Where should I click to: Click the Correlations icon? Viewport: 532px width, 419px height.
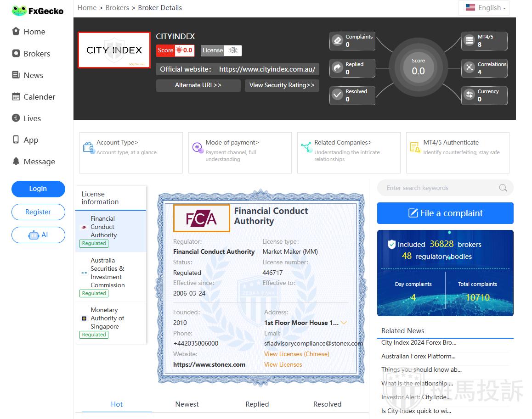tap(469, 68)
